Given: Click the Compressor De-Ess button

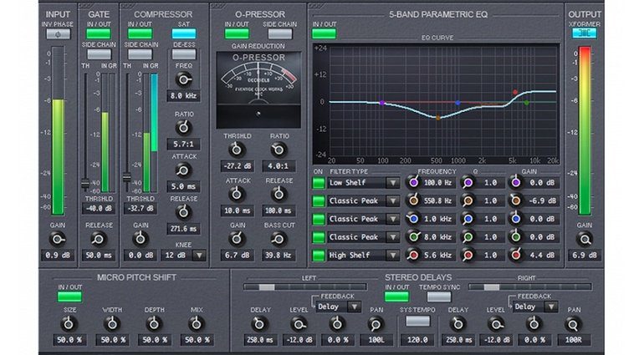Looking at the screenshot, I should coord(184,54).
